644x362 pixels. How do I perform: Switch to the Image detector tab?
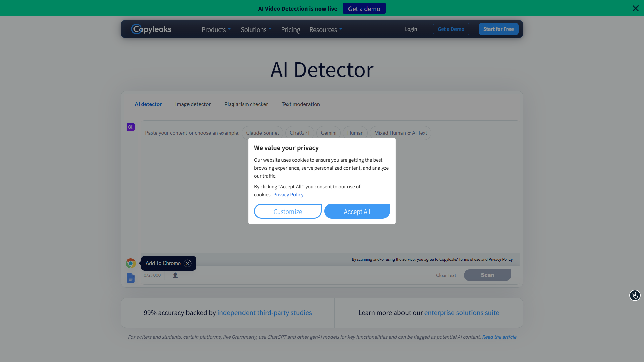[x=193, y=104]
